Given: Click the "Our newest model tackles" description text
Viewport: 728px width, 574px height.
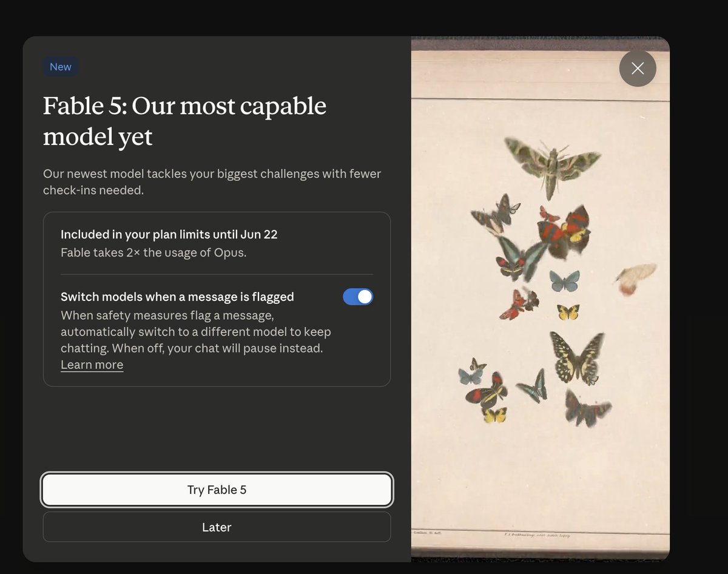Looking at the screenshot, I should point(212,182).
